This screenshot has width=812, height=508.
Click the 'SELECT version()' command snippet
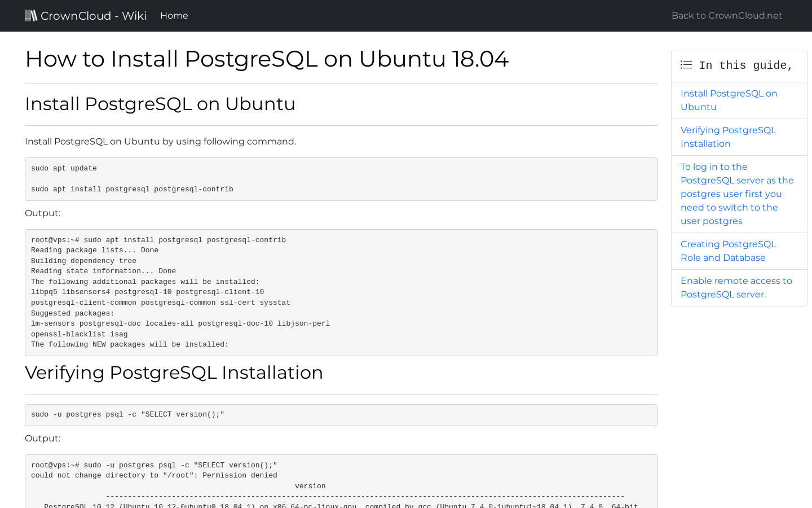click(341, 414)
